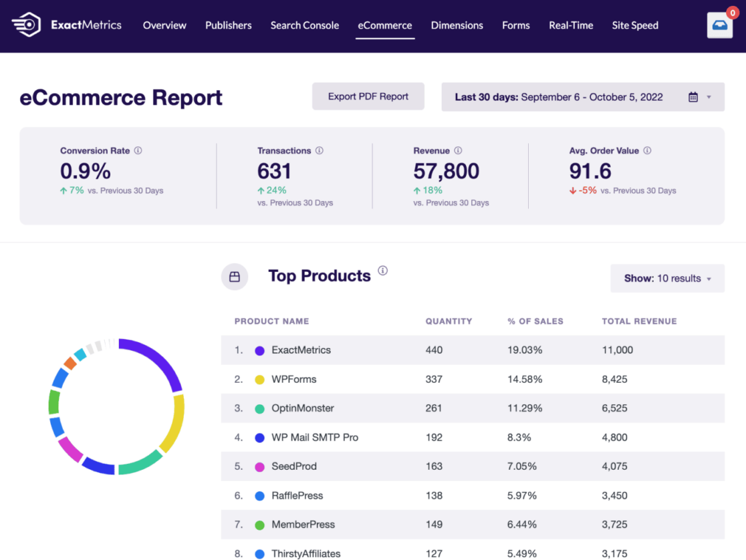
Task: Click RafflePress blue color dot
Action: point(260,497)
